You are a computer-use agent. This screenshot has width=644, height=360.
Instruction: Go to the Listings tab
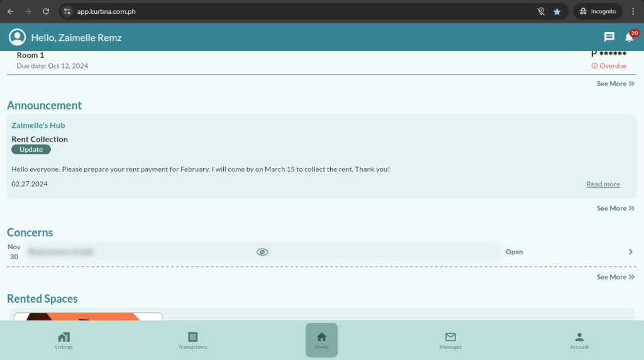coord(64,340)
